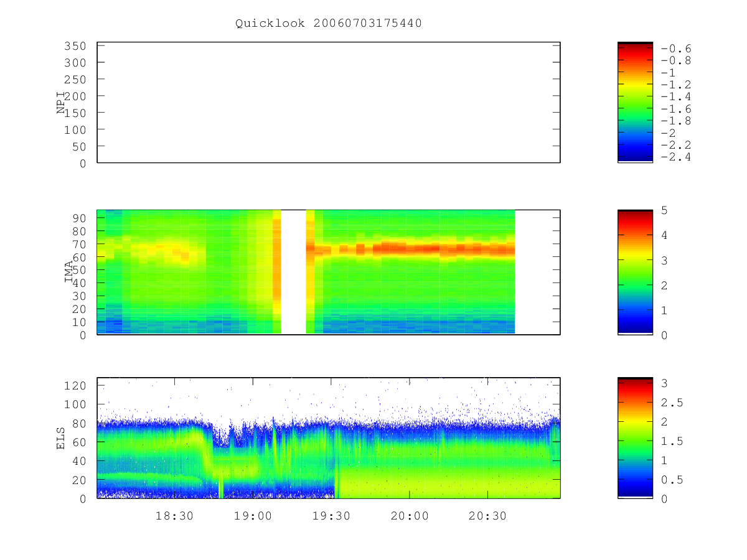
Task: Click the 20:30 time tick label
Action: click(487, 516)
